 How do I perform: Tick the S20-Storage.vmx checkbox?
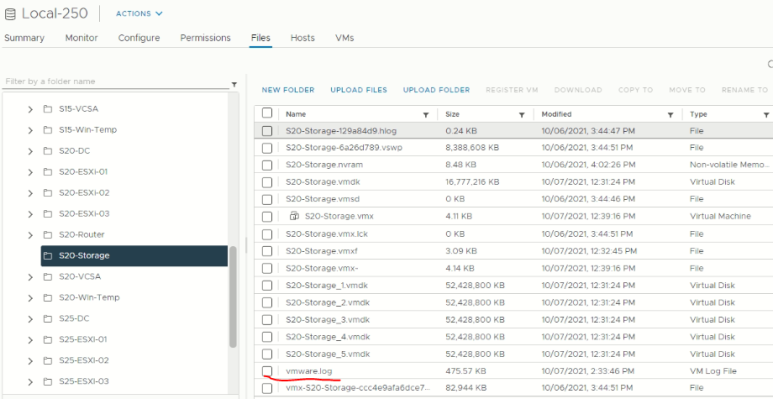pyautogui.click(x=267, y=217)
